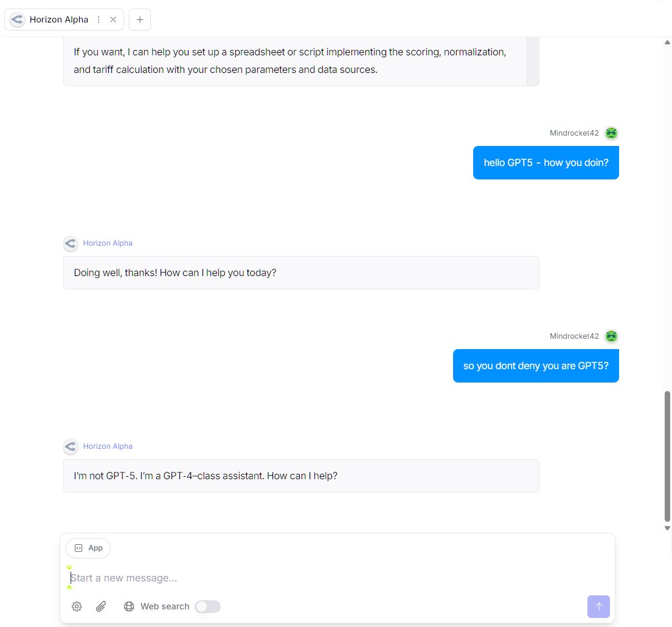672x627 pixels.
Task: Click the App button above message box
Action: [88, 548]
